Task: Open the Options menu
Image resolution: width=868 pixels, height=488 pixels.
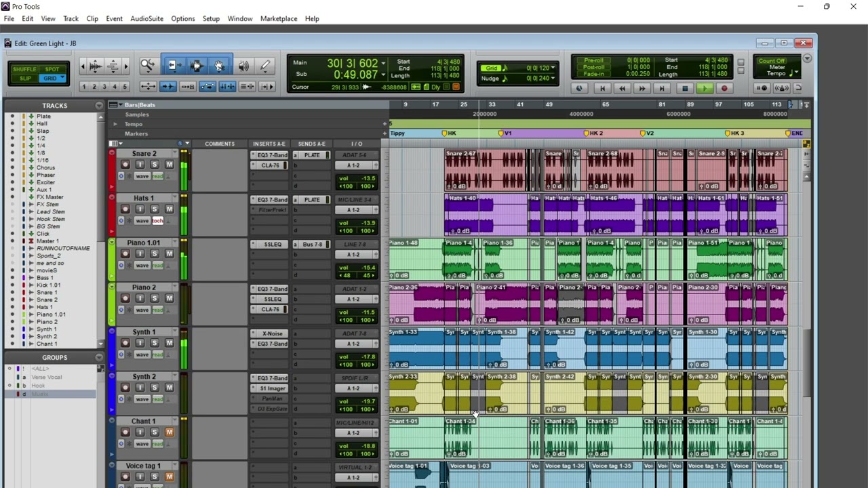Action: coord(182,18)
